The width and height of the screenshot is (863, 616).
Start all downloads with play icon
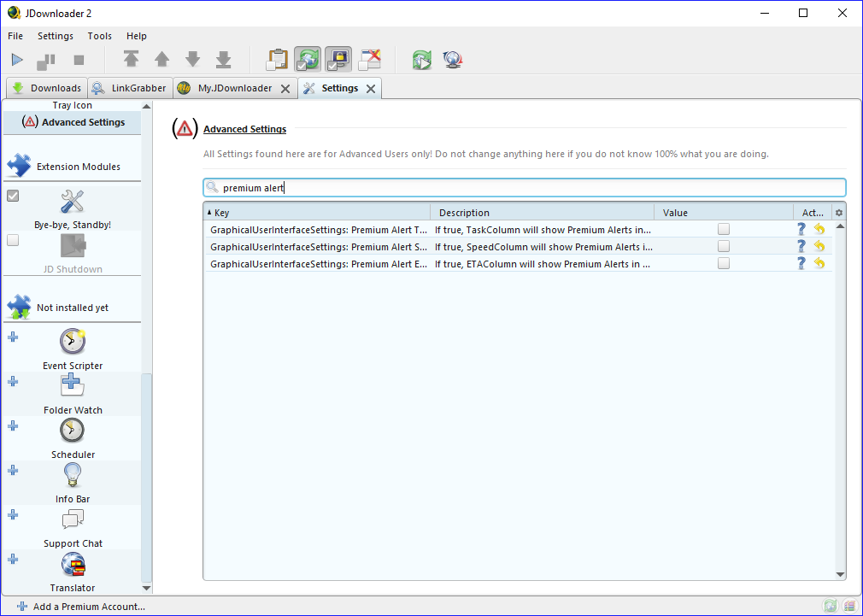click(17, 60)
